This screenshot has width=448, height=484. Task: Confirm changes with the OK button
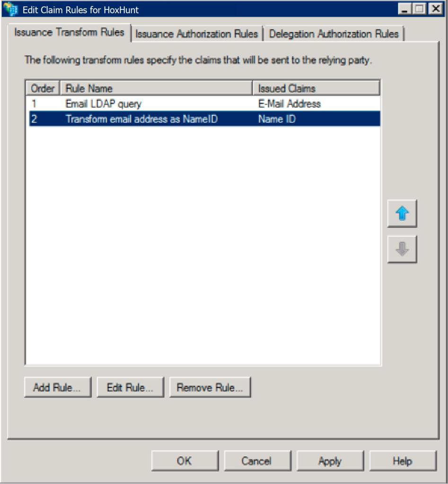point(184,461)
